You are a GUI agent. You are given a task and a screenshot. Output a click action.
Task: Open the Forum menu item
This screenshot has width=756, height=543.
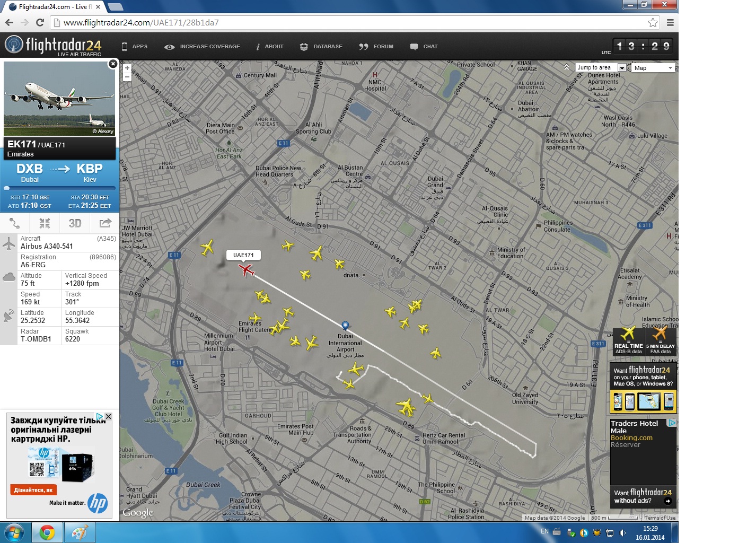(x=376, y=47)
